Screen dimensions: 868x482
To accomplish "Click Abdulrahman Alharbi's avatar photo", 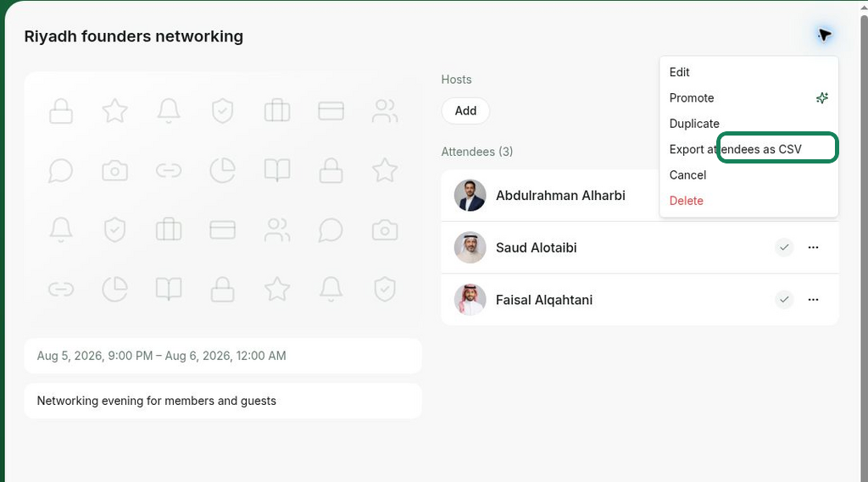I will [x=470, y=196].
